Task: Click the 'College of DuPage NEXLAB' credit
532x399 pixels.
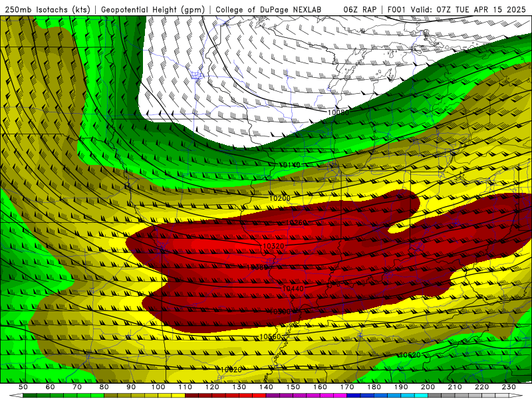Action: [269, 10]
